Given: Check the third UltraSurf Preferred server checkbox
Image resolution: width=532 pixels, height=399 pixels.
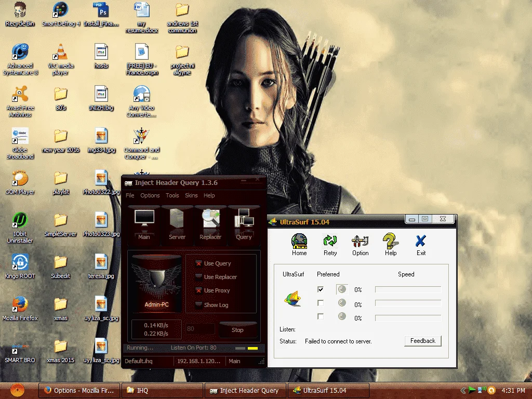Looking at the screenshot, I should pos(320,316).
